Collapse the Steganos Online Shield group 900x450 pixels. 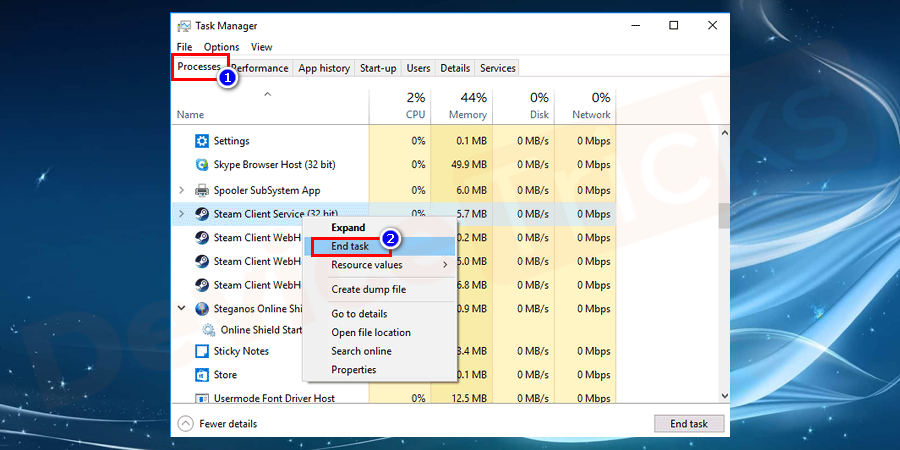tap(181, 309)
